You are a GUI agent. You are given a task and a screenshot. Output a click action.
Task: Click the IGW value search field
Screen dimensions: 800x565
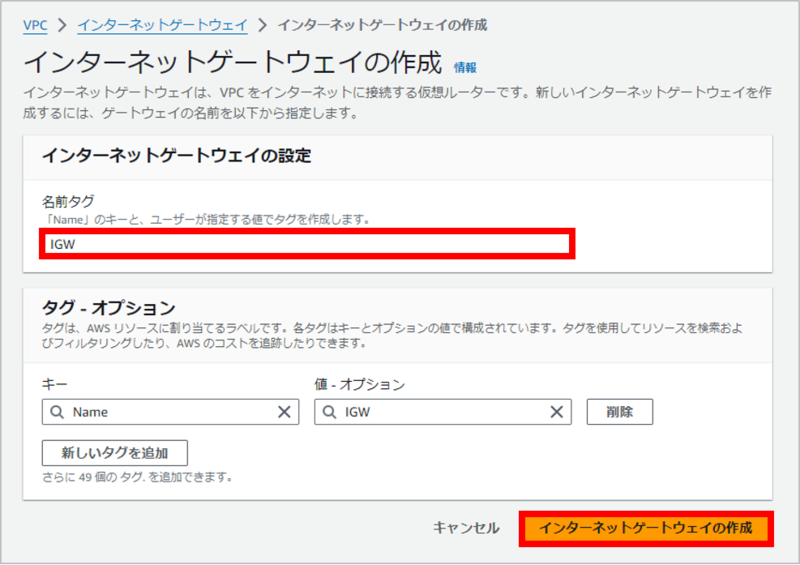click(443, 412)
